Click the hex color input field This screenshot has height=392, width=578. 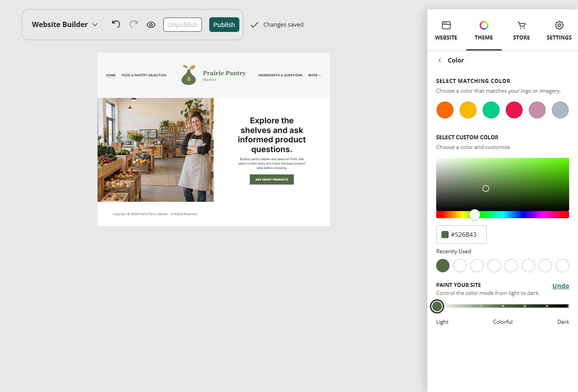(x=461, y=235)
